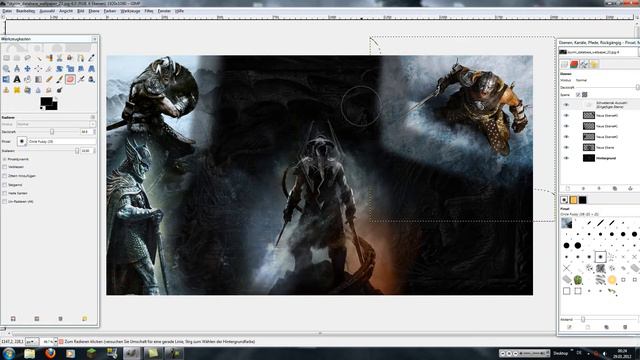Open the Filter menu
The height and width of the screenshot is (360, 640).
149,11
